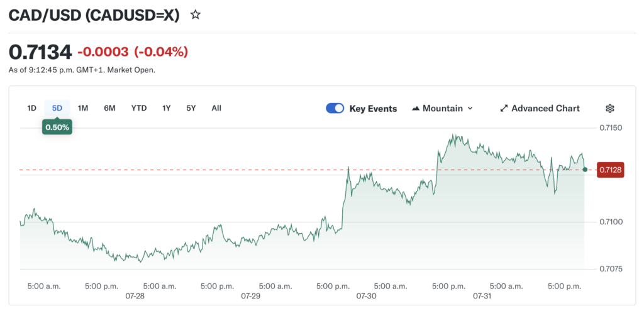Expand the Mountain chart type dropdown chevron

pyautogui.click(x=470, y=108)
